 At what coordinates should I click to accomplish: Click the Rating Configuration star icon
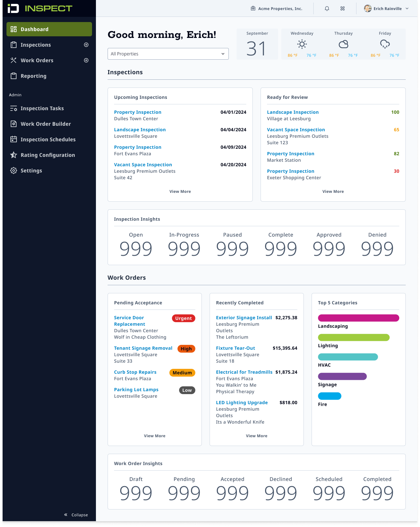pos(14,155)
